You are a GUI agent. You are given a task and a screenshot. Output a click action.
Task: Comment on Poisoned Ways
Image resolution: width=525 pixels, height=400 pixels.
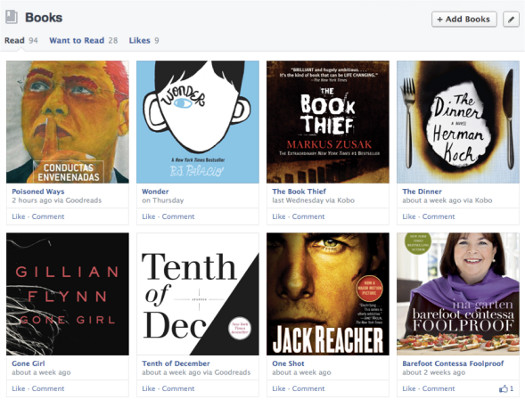coord(48,217)
